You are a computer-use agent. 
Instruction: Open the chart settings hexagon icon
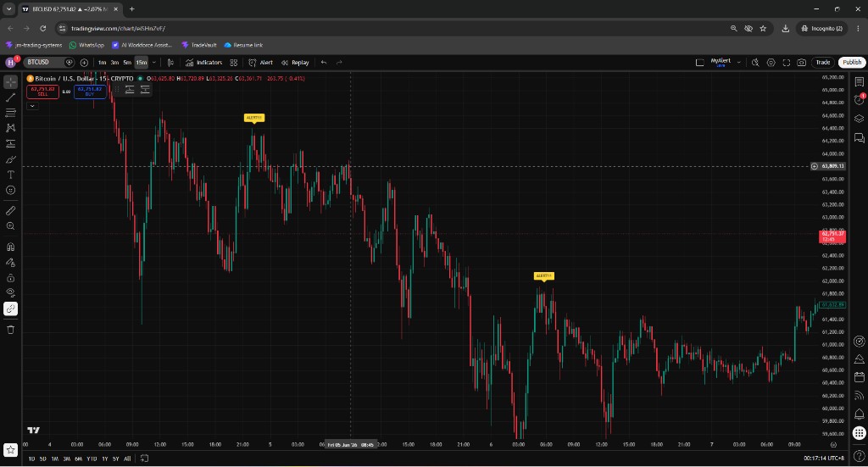point(771,63)
